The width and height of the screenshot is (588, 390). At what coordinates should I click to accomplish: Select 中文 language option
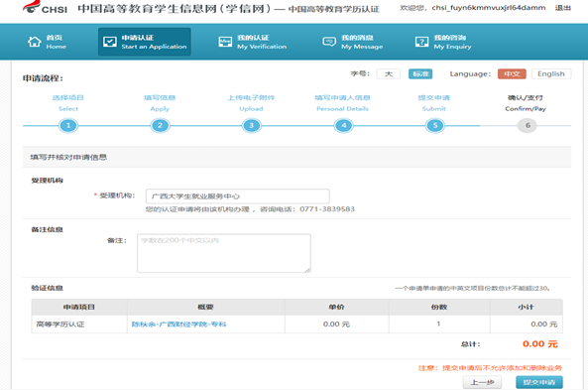coord(512,74)
